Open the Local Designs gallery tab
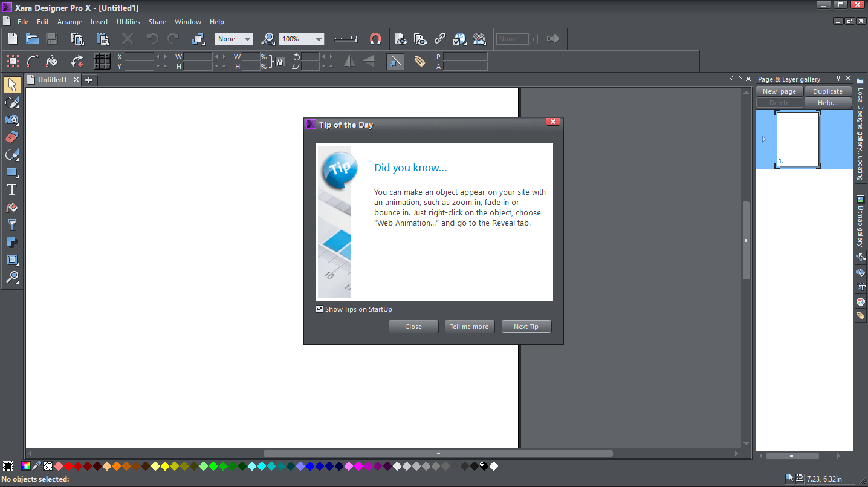Image resolution: width=868 pixels, height=487 pixels. tap(860, 128)
